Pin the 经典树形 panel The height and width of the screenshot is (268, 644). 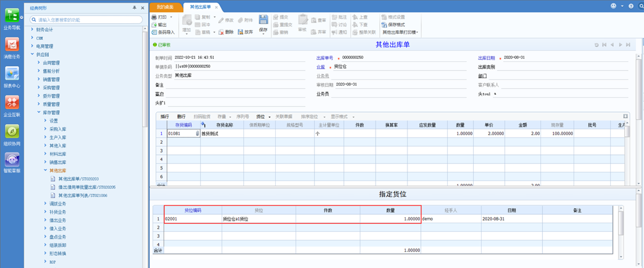pyautogui.click(x=134, y=8)
